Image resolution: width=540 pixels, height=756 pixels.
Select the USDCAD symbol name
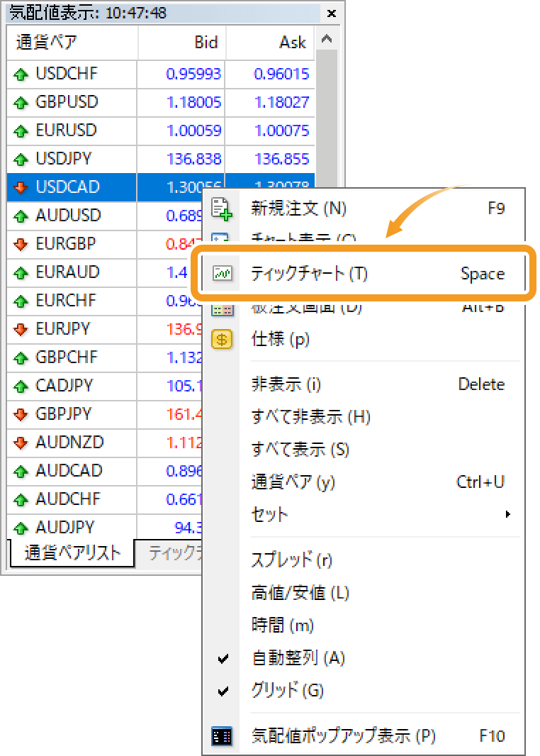[68, 187]
